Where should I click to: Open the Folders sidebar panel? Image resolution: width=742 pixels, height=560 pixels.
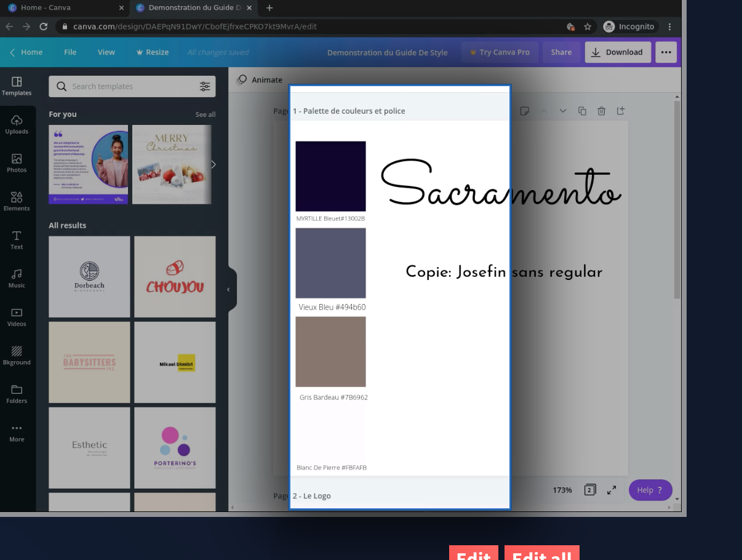pyautogui.click(x=17, y=394)
